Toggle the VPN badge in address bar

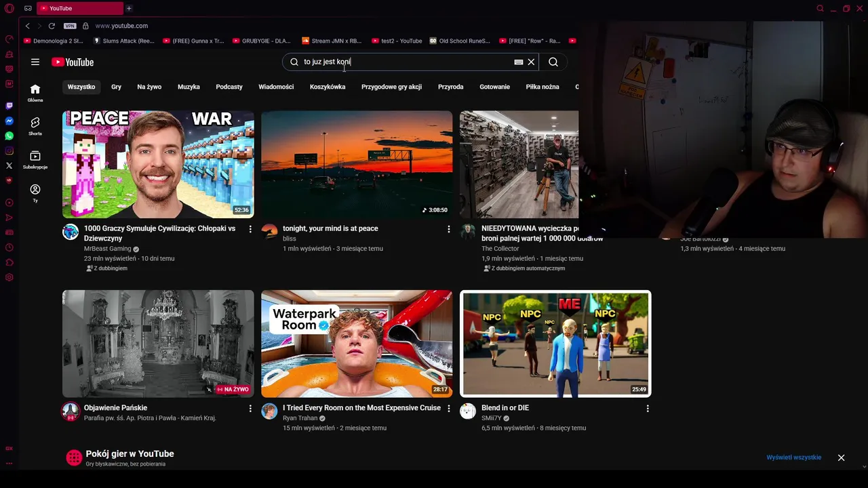70,26
